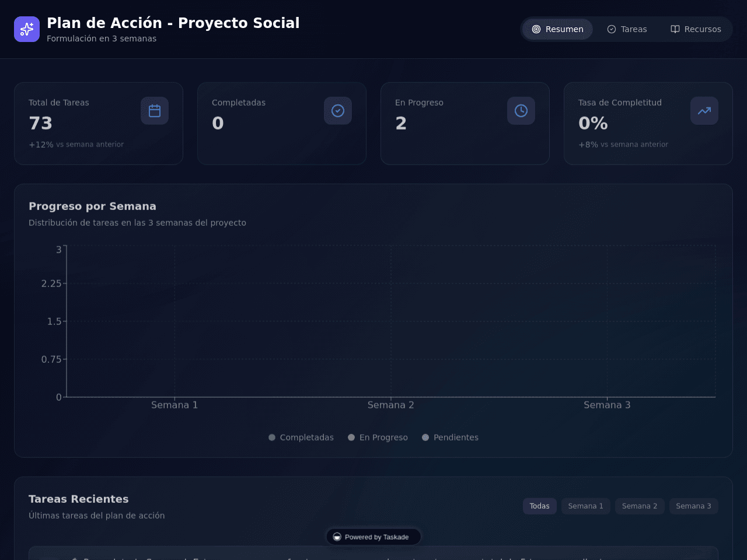
Task: Click the +8% vs semana anterior text
Action: pyautogui.click(x=623, y=145)
